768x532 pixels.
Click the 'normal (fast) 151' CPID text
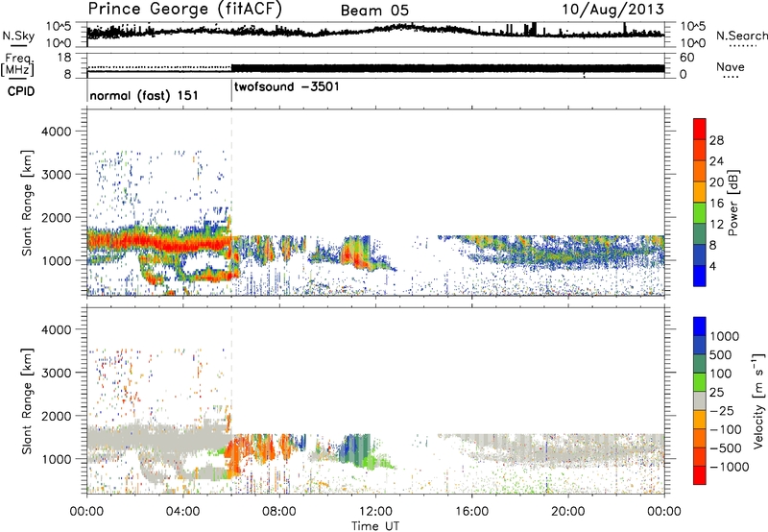tap(144, 95)
